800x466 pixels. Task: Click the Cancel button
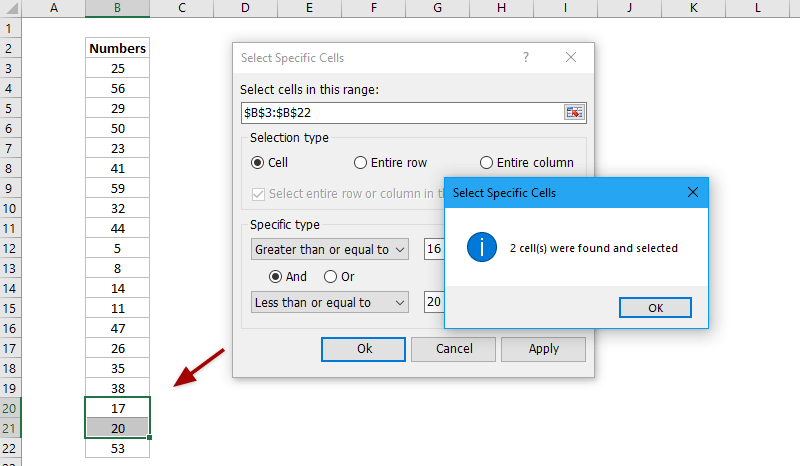point(454,349)
